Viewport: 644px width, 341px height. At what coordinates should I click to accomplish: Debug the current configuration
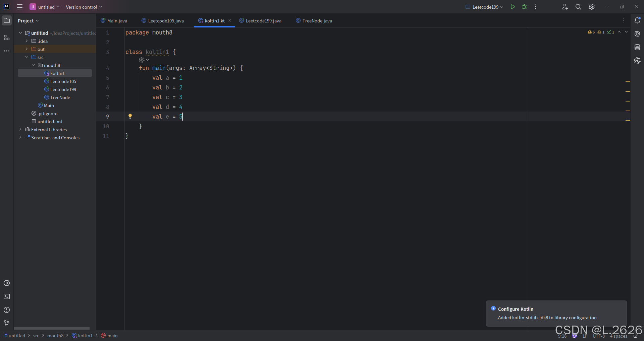(x=524, y=7)
